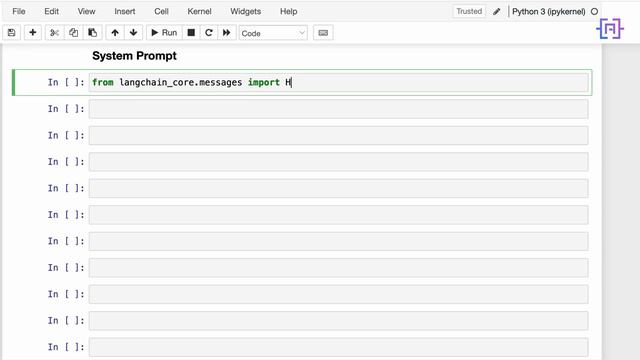Click the purple logo in the corner
Viewport: 640px width, 360px height.
click(610, 29)
